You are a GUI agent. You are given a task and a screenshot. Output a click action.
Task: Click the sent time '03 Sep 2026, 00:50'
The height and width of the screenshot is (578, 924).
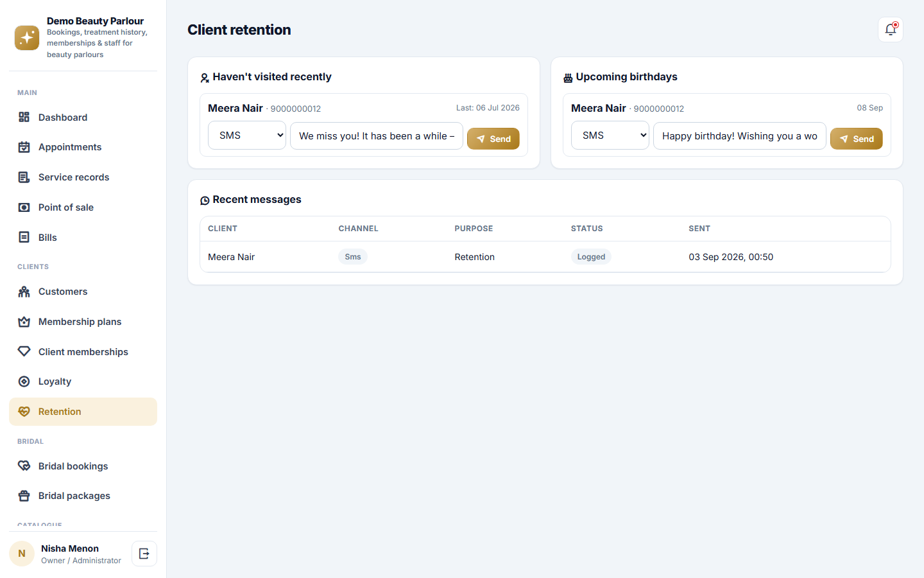(x=731, y=257)
